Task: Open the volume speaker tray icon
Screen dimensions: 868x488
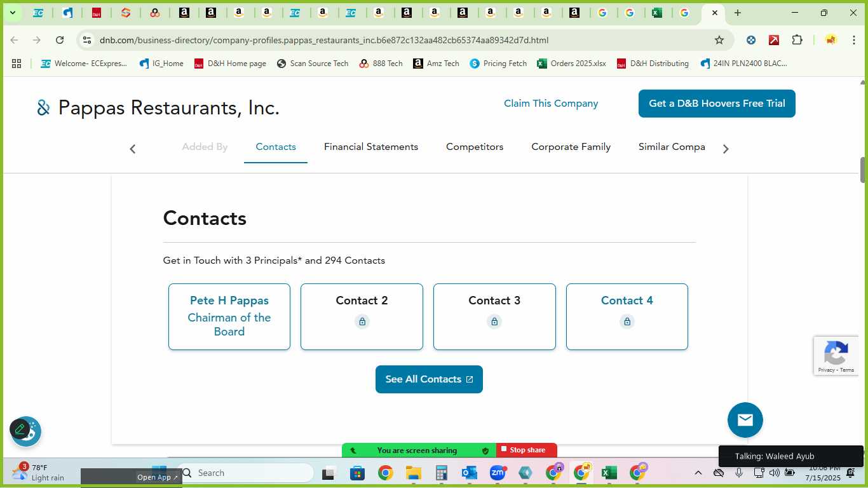Action: pyautogui.click(x=774, y=473)
